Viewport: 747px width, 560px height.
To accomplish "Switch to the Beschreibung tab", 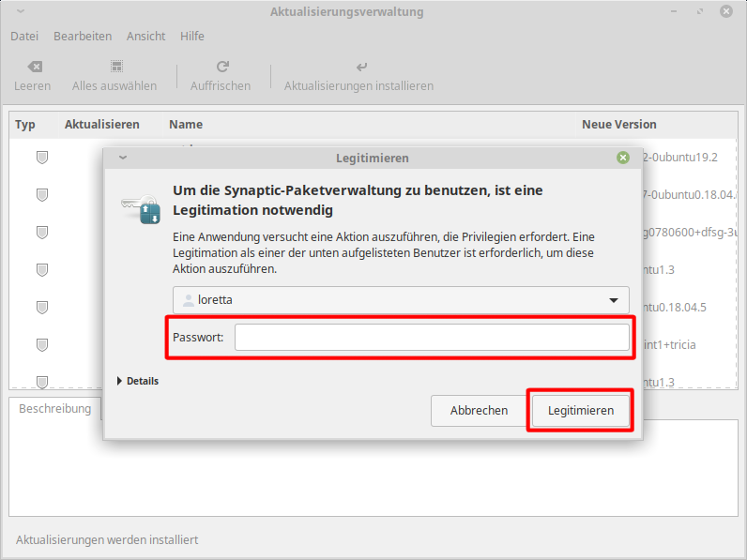I will (54, 409).
